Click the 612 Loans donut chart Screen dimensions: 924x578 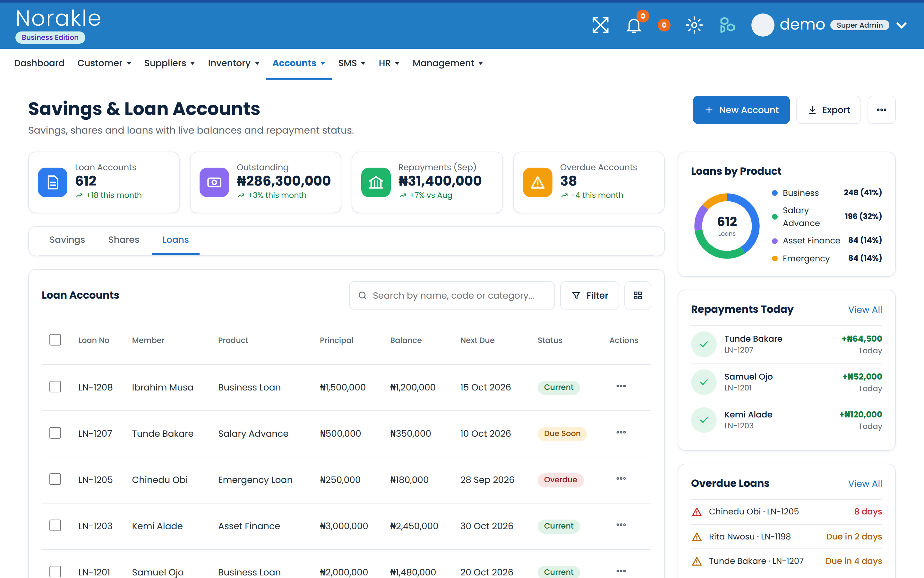tap(727, 226)
